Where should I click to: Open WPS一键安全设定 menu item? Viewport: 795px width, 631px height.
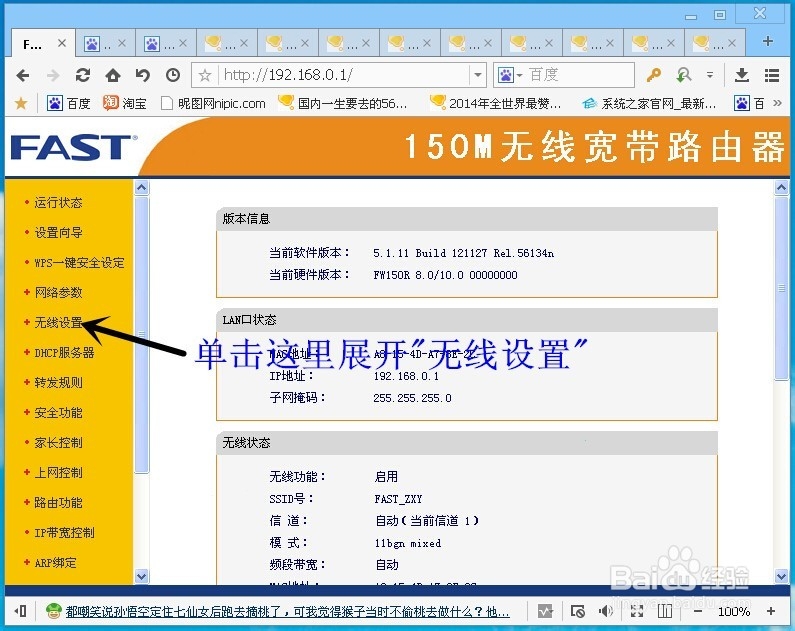[79, 263]
